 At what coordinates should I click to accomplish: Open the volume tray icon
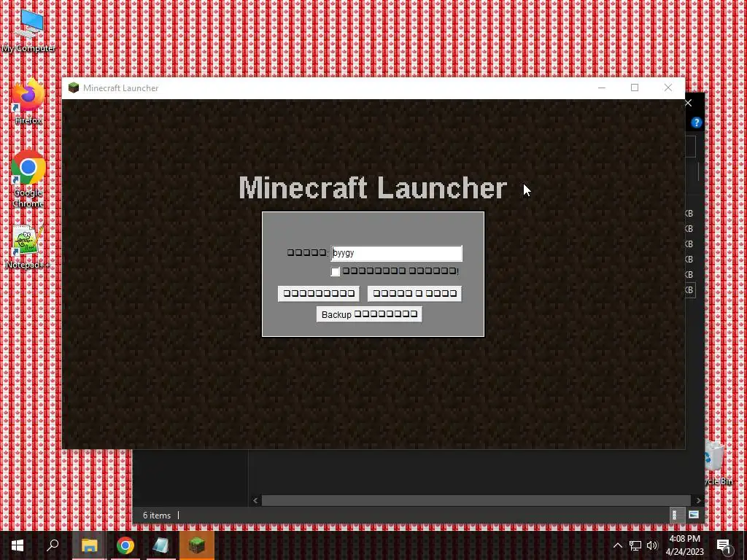pyautogui.click(x=652, y=545)
